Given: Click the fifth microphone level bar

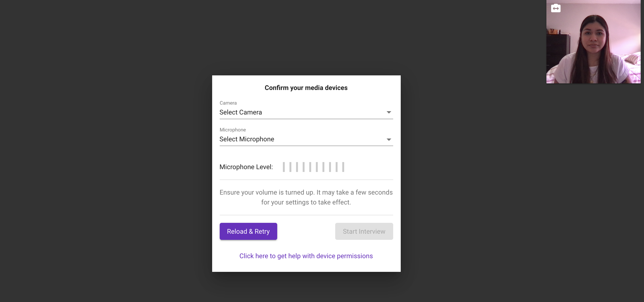Looking at the screenshot, I should (310, 167).
